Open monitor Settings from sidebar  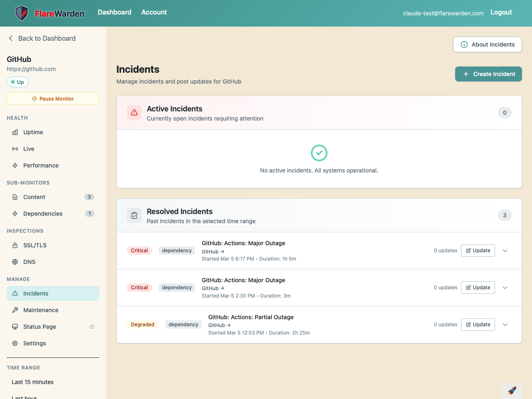(34, 343)
